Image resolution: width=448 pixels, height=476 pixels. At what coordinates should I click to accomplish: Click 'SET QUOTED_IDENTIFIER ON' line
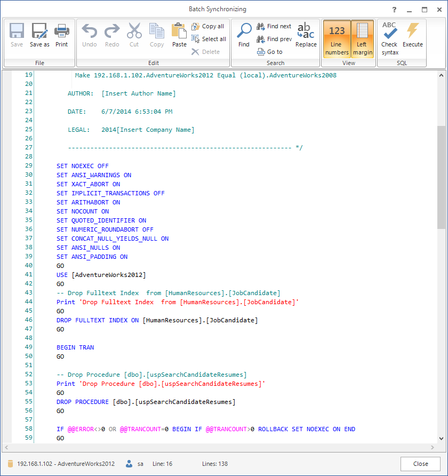click(101, 220)
